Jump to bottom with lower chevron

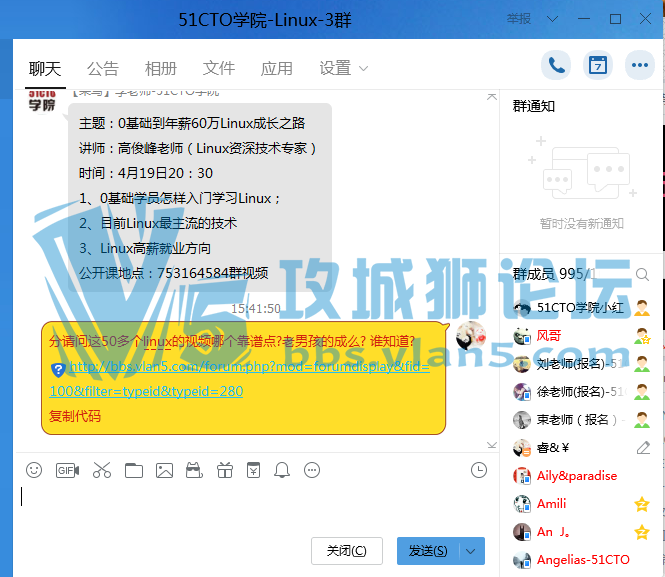492,445
